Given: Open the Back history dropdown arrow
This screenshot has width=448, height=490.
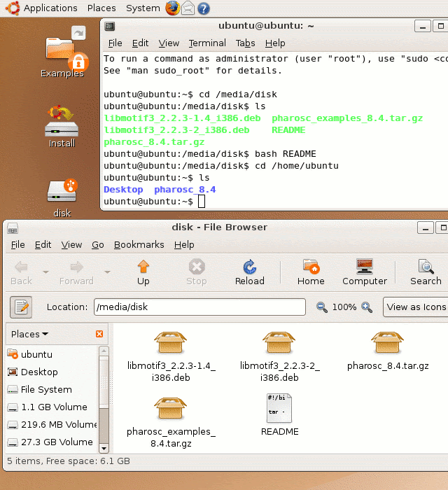Looking at the screenshot, I should [x=46, y=272].
